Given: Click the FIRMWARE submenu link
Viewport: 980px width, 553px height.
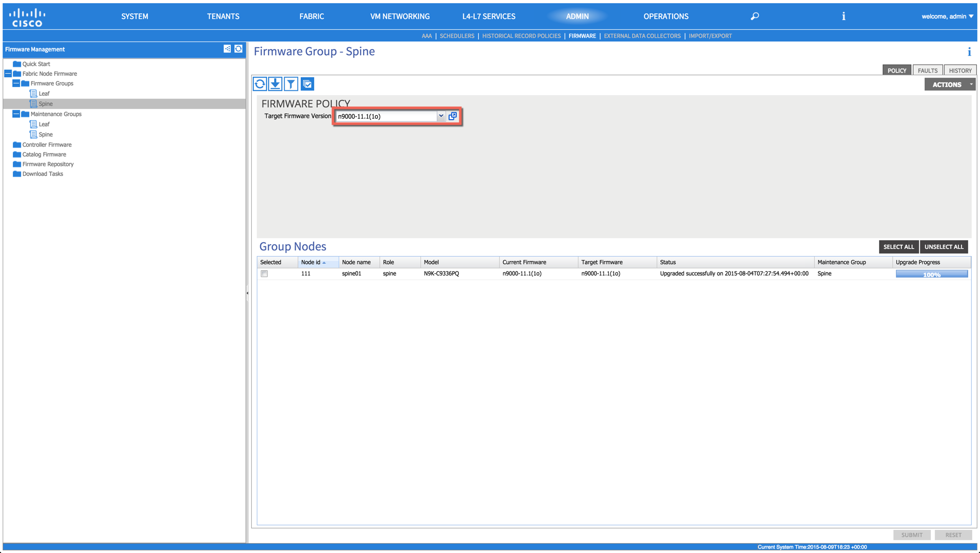Looking at the screenshot, I should tap(582, 36).
